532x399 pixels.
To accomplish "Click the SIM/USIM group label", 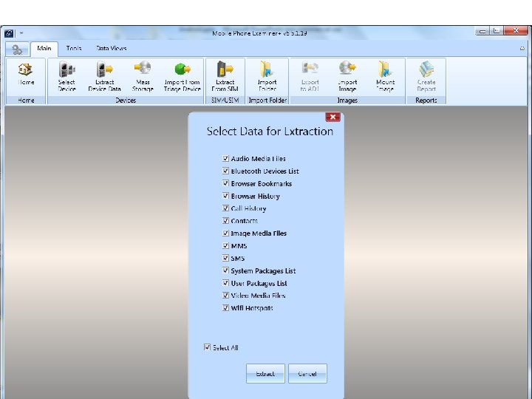I will 225,100.
